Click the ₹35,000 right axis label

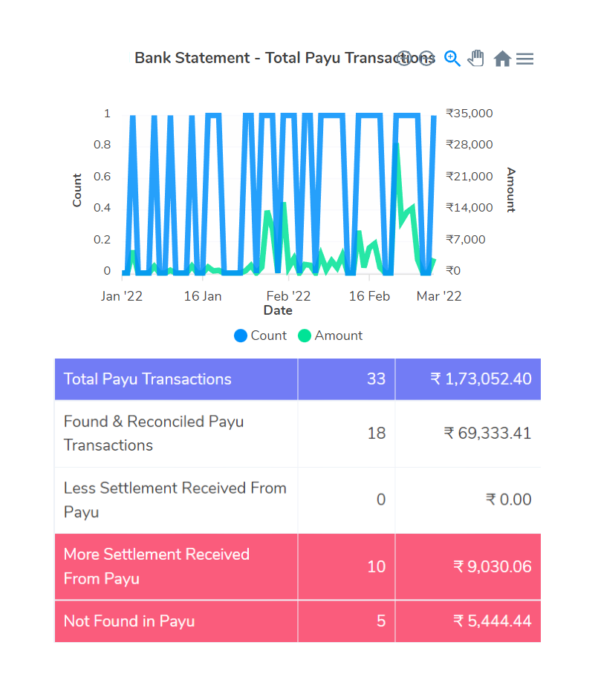pyautogui.click(x=469, y=114)
